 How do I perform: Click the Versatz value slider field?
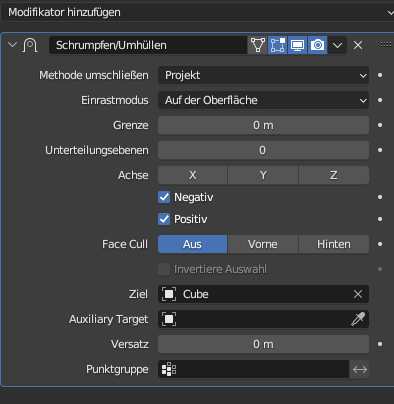point(263,344)
